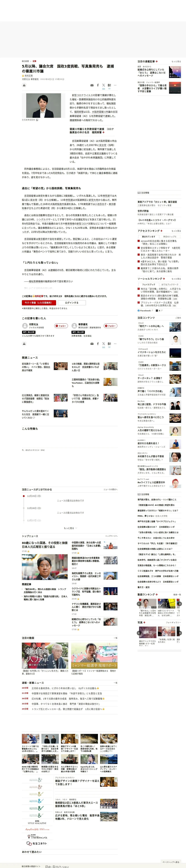Click enlarge-photo icon beside 吉羽美華容疑者 caption
The image size is (186, 868).
point(37,120)
